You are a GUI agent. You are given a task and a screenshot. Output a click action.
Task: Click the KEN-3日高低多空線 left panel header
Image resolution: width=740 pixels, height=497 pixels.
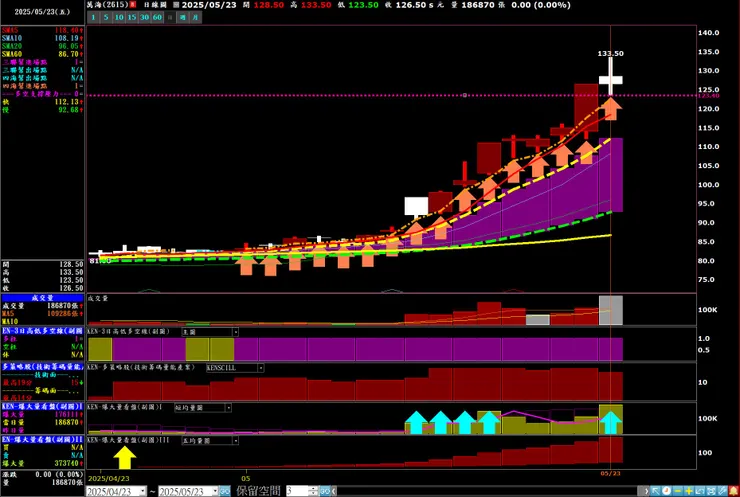[x=42, y=331]
